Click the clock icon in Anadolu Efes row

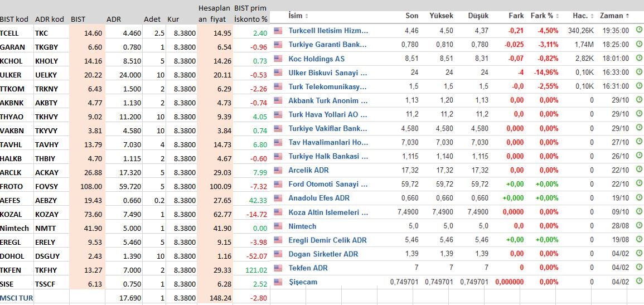coord(639,197)
